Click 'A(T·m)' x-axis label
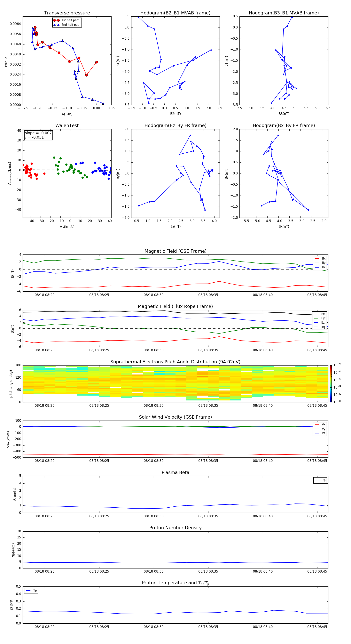This screenshot has height=644, width=351. pos(67,114)
